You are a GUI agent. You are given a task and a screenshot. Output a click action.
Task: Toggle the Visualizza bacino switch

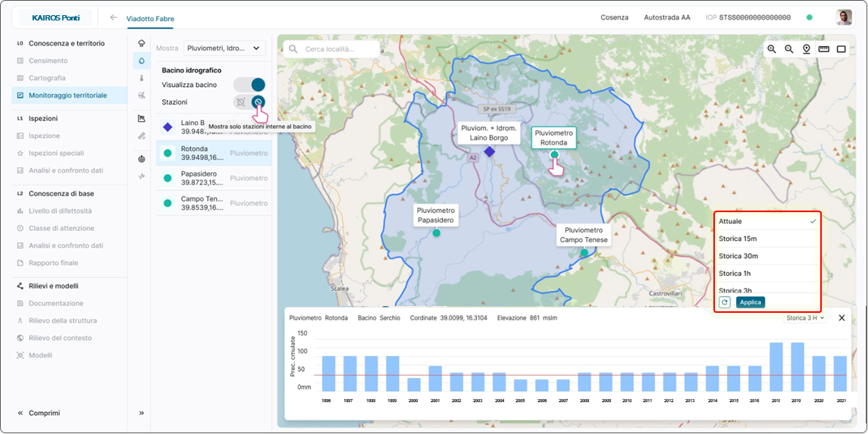tap(249, 85)
